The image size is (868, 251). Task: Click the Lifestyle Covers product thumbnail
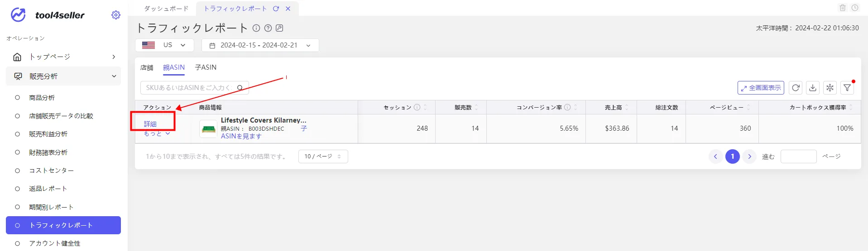[x=209, y=129]
